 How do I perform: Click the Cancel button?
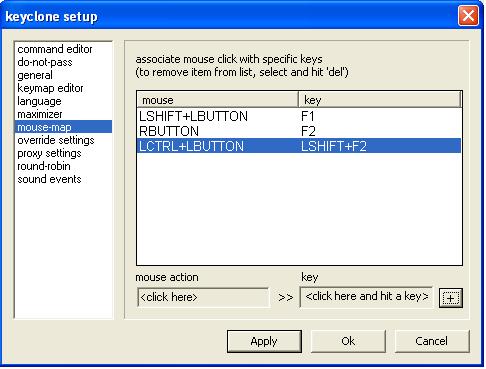pyautogui.click(x=432, y=341)
